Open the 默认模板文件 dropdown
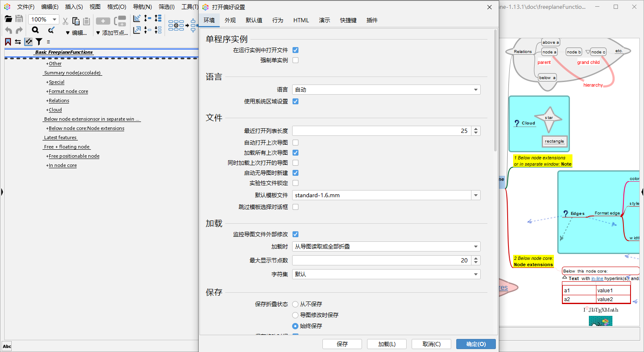This screenshot has width=644, height=352. pyautogui.click(x=386, y=195)
